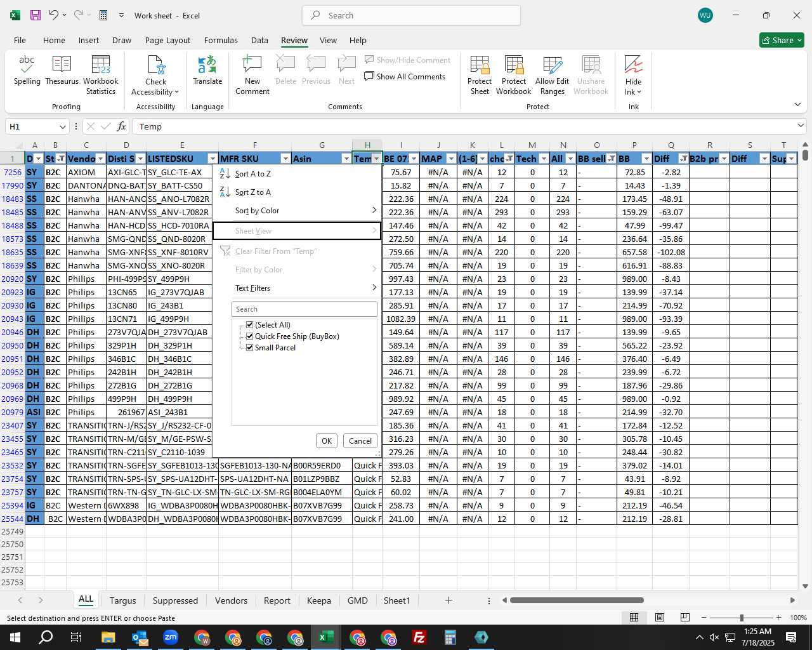Open the MAP column filter dropdown
The height and width of the screenshot is (650, 812).
[451, 159]
